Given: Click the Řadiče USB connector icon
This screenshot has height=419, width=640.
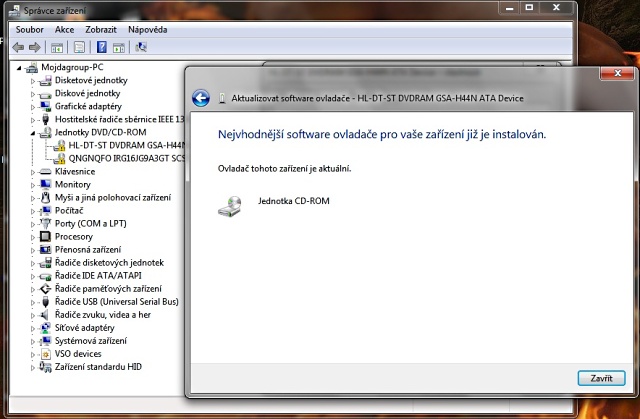Looking at the screenshot, I should pos(45,302).
